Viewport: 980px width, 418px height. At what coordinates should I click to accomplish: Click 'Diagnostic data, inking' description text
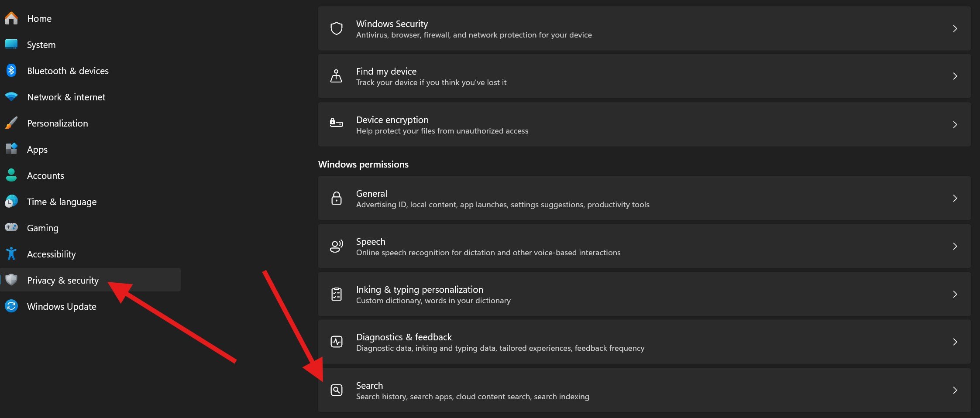[500, 348]
